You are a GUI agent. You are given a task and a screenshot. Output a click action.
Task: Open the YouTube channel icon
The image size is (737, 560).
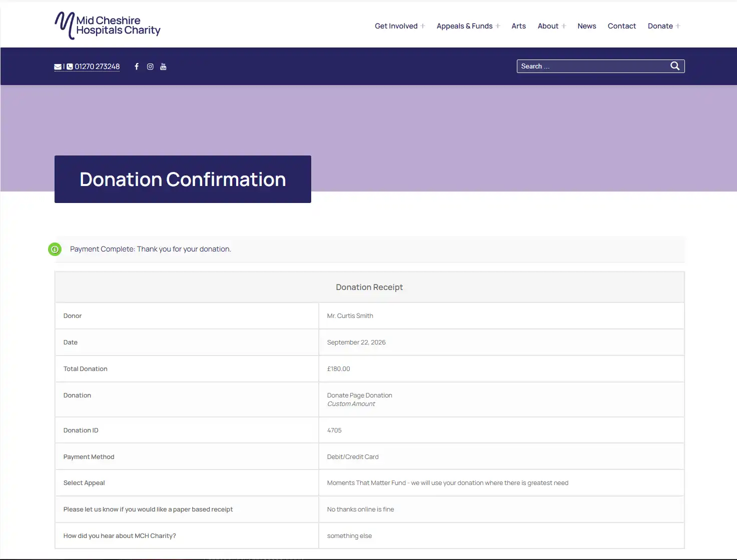pyautogui.click(x=163, y=66)
